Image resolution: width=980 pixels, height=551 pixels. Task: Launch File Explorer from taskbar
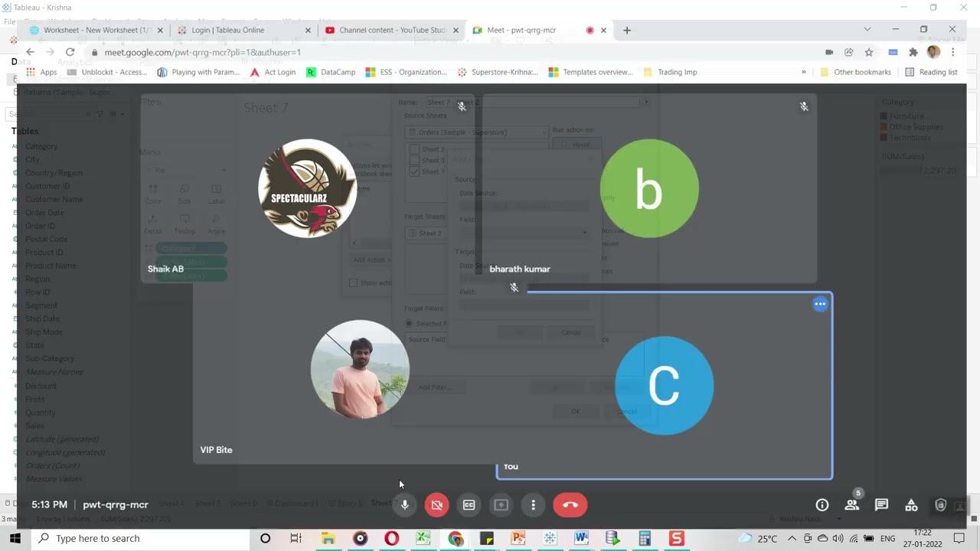(x=328, y=539)
